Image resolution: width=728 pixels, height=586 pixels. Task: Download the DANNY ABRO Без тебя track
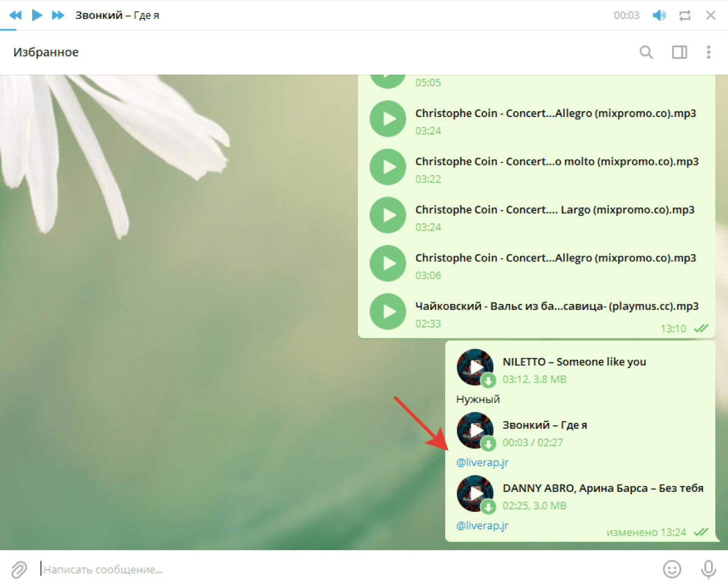pos(488,507)
